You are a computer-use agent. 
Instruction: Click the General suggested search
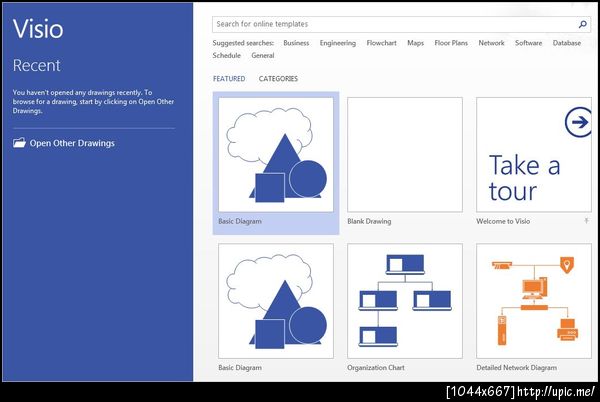(262, 55)
